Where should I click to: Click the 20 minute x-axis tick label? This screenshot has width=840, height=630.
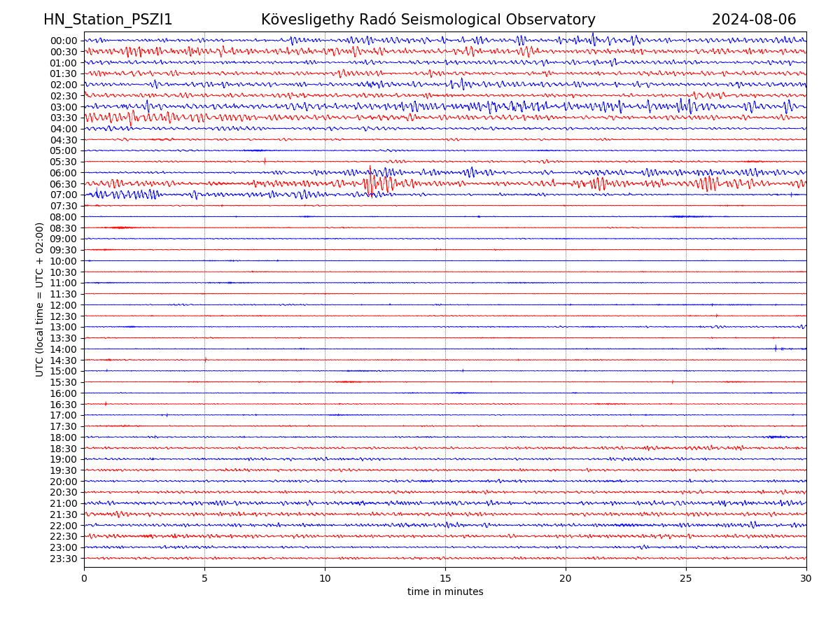566,579
